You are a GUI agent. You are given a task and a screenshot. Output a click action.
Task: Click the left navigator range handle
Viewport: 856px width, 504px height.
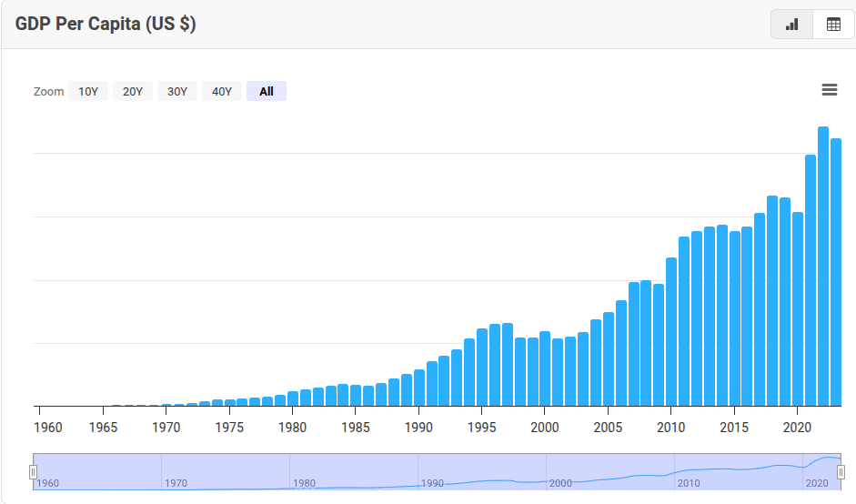pos(34,472)
